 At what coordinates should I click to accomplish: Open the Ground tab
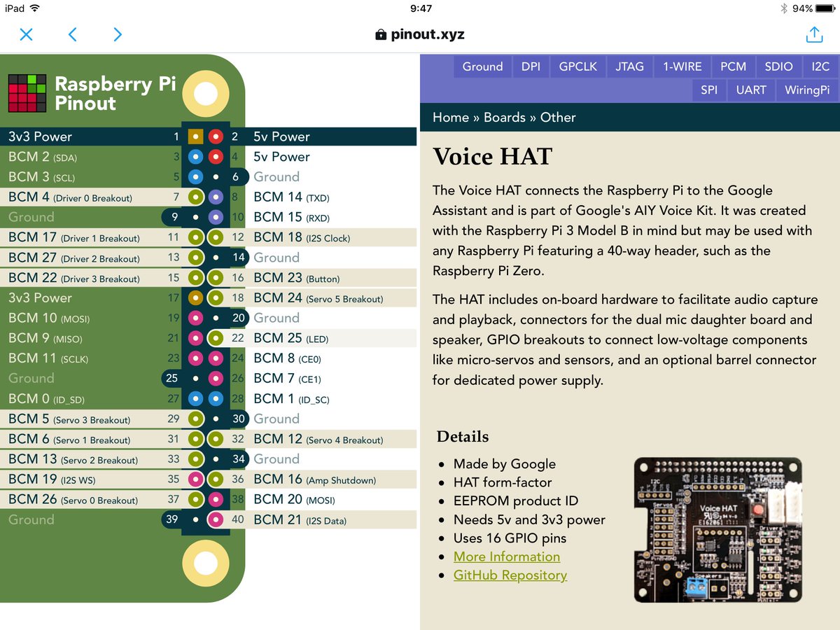point(482,66)
